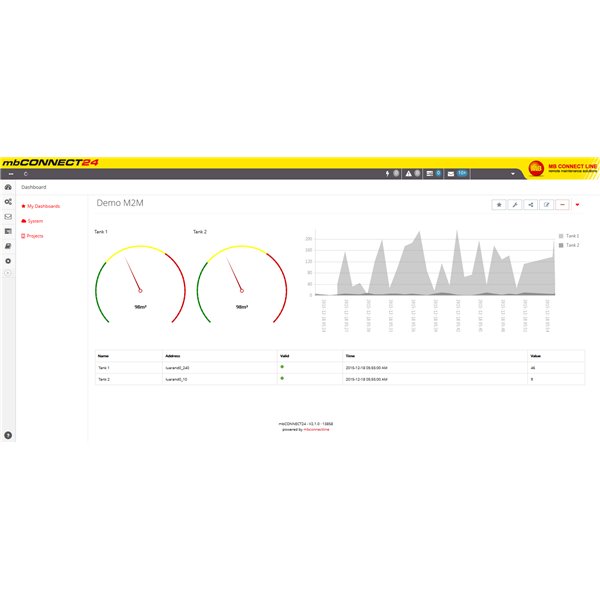This screenshot has height=600, width=600.
Task: Toggle Tank 2 series in chart legend
Action: coord(569,244)
